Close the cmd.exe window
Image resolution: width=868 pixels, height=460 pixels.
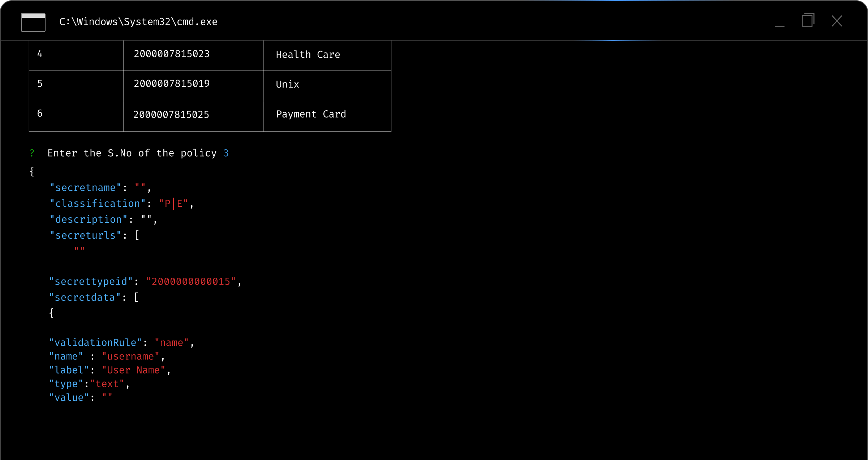coord(837,21)
